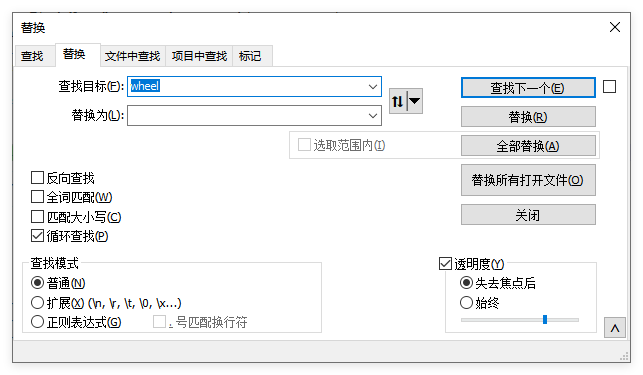This screenshot has width=643, height=375.
Task: Disable the 循环查找 checkbox
Action: (37, 236)
